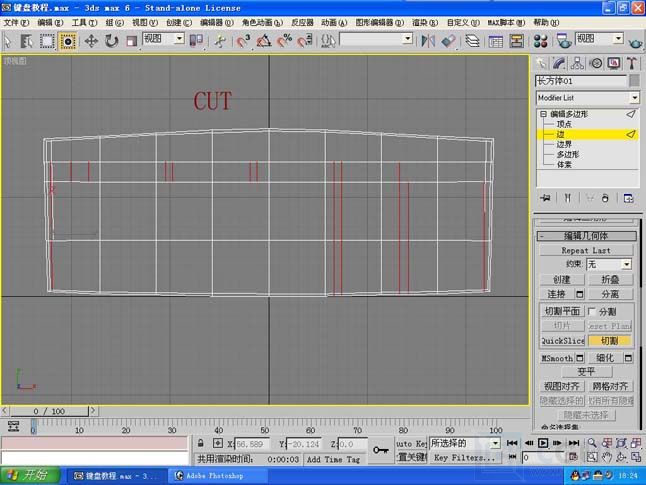The height and width of the screenshot is (485, 646).
Task: Click the 0 / 100 time slider
Action: 50,411
